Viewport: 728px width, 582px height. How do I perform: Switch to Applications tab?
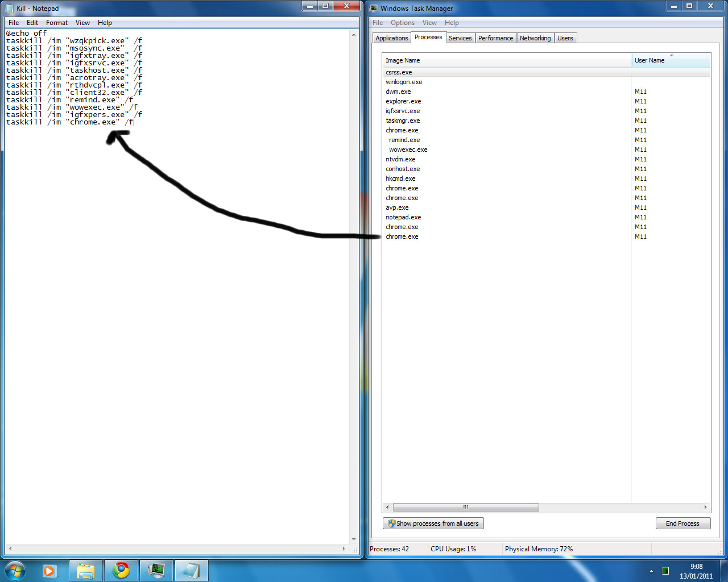click(392, 38)
